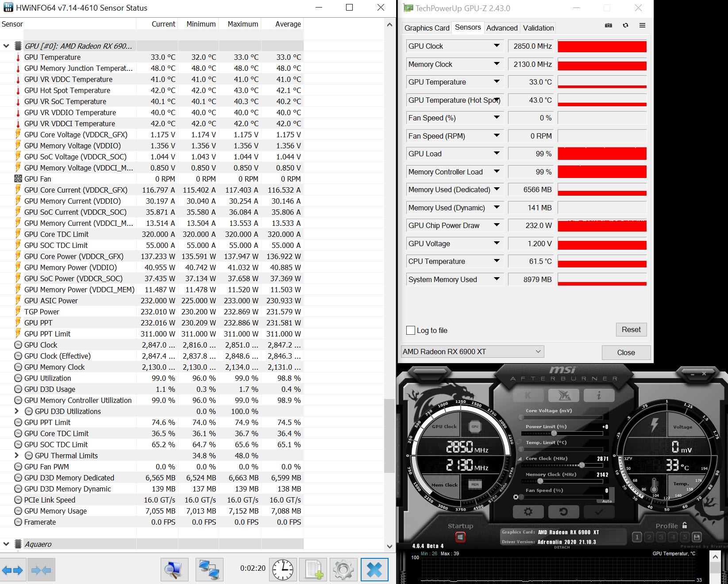
Task: Click the GPU Clock row clock icon
Action: 18,345
